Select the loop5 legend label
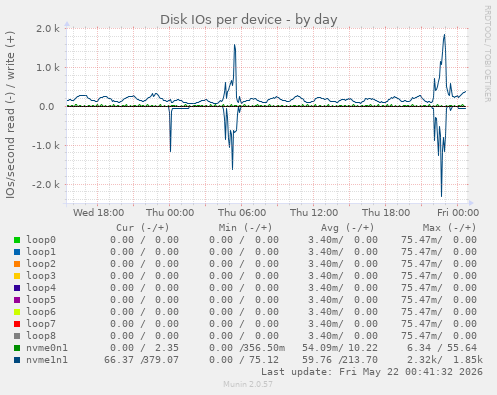Image resolution: width=497 pixels, height=395 pixels. (41, 300)
